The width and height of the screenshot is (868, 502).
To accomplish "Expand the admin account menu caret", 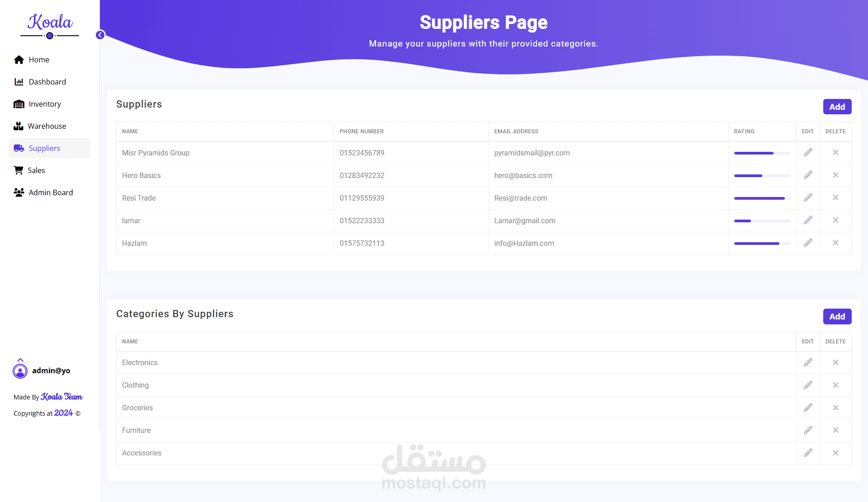I will pos(20,360).
